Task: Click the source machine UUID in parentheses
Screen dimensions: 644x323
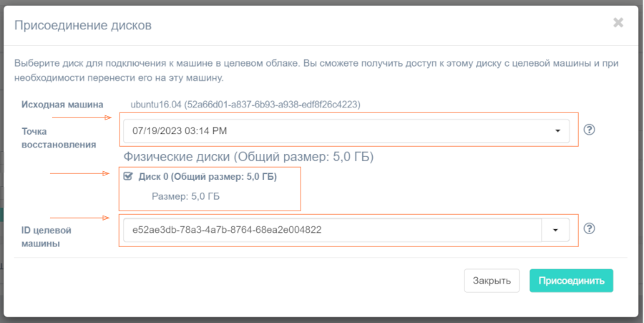Action: (x=272, y=105)
